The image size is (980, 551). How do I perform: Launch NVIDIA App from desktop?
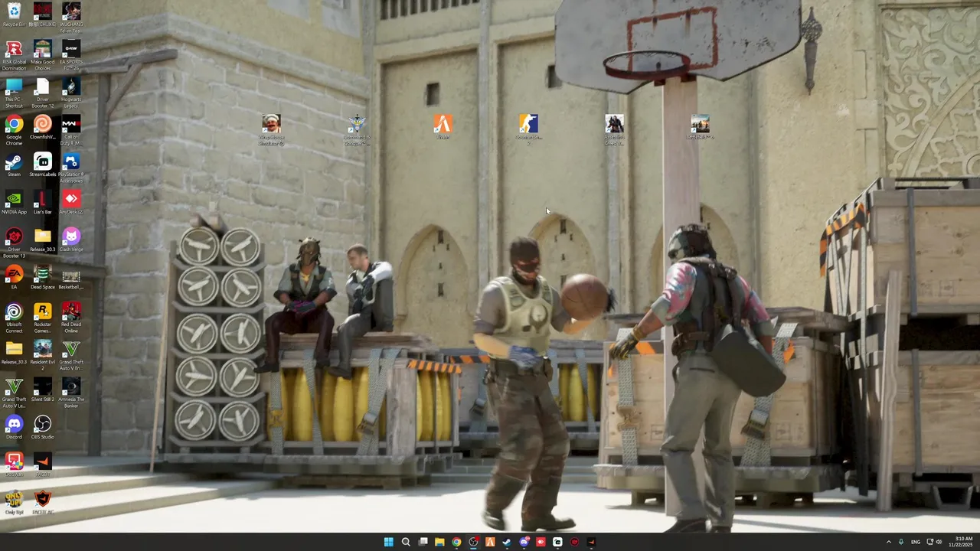(x=14, y=203)
